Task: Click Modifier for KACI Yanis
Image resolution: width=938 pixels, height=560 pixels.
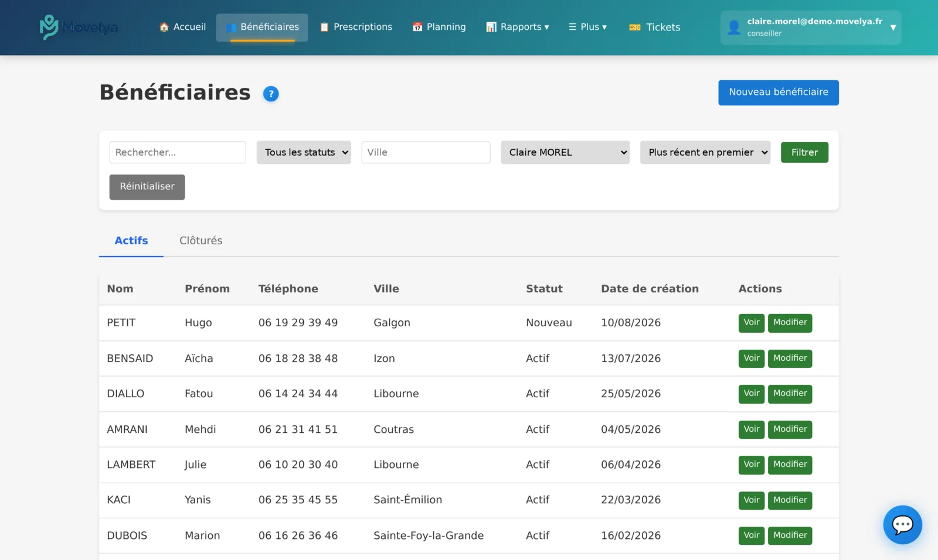Action: pyautogui.click(x=790, y=500)
